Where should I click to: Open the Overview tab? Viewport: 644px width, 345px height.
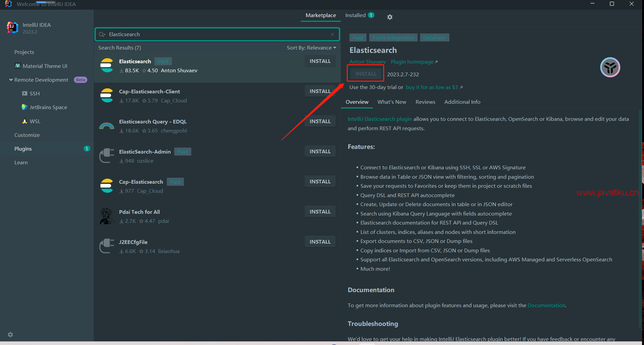click(357, 102)
